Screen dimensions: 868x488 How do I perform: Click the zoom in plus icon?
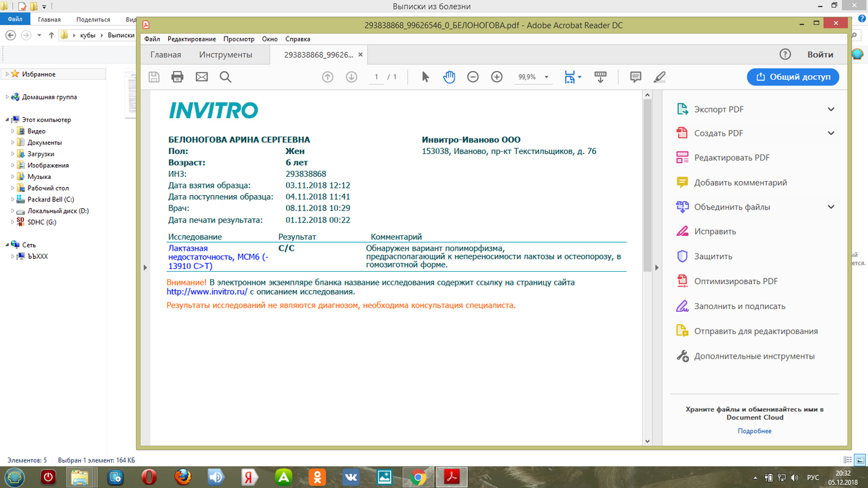[x=497, y=77]
